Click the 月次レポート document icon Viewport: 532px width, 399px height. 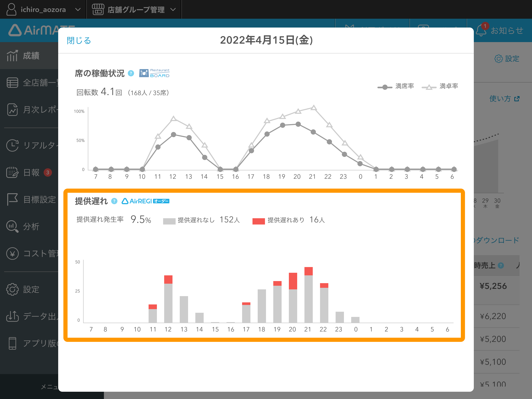(x=12, y=110)
